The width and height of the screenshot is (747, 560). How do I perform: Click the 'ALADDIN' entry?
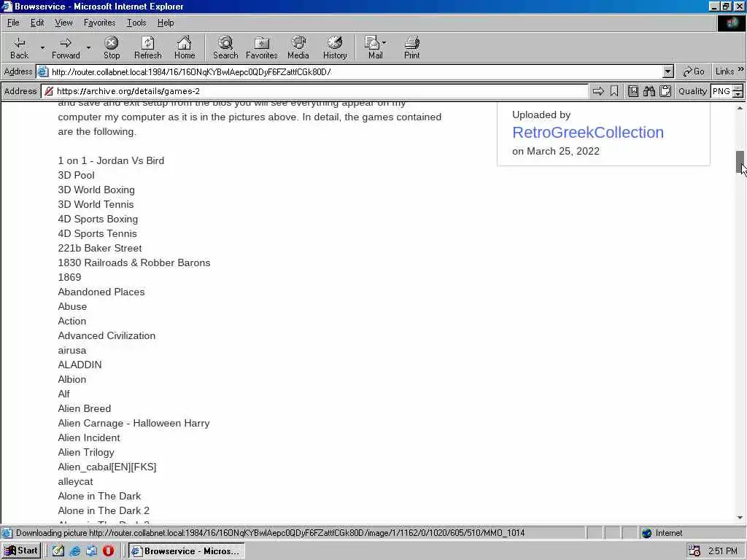point(80,365)
